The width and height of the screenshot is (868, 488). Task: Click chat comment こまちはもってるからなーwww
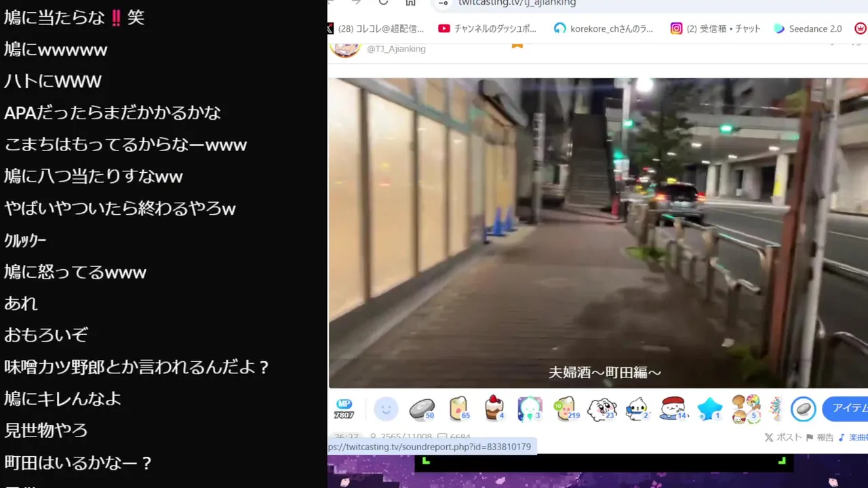tap(125, 144)
